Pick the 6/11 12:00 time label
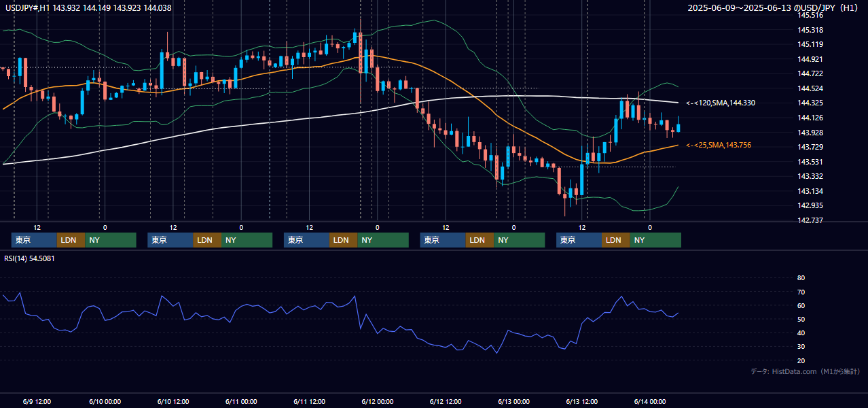The image size is (868, 408). tap(310, 401)
